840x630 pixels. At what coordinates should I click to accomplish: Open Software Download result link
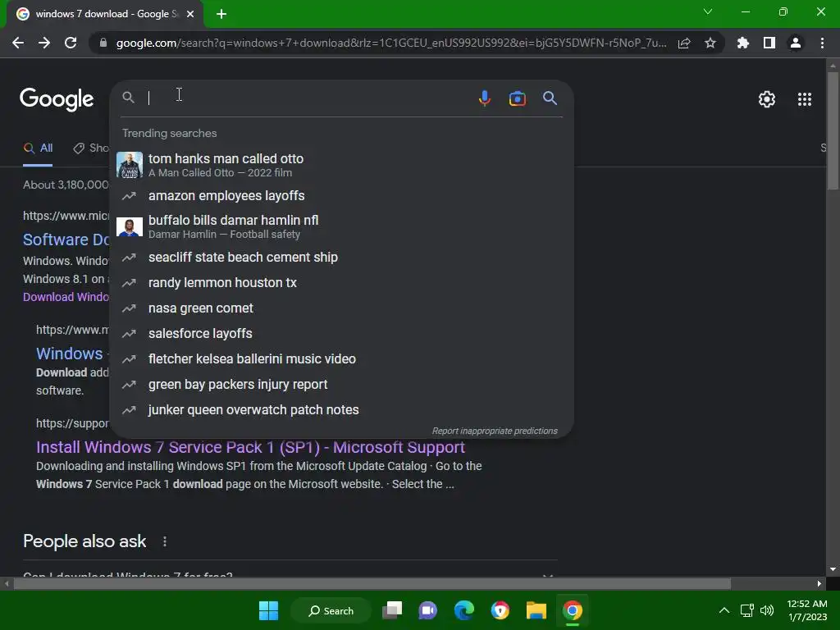tap(66, 240)
